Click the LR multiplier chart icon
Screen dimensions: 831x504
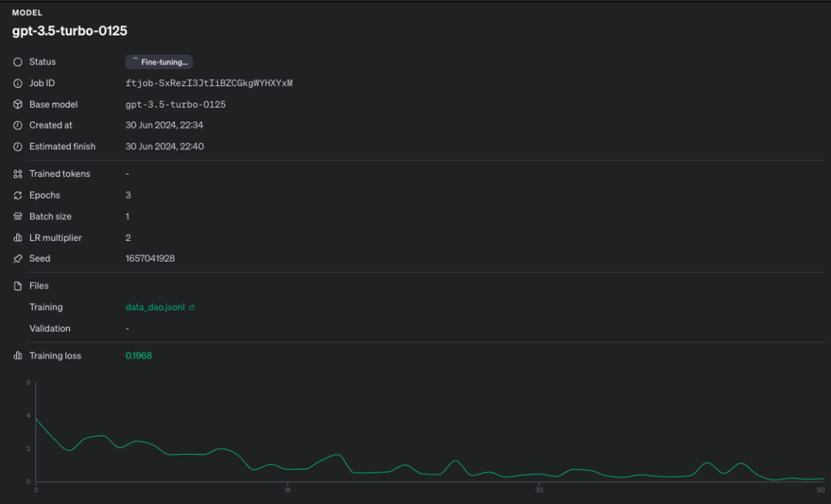(18, 238)
